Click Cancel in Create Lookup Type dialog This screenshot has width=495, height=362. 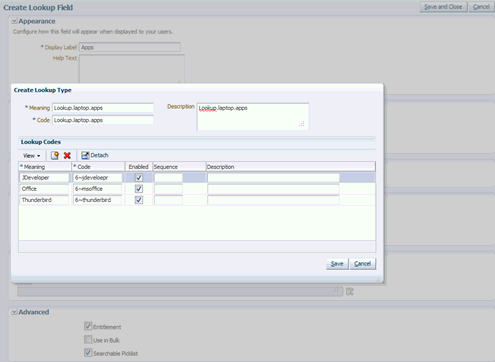click(x=363, y=264)
